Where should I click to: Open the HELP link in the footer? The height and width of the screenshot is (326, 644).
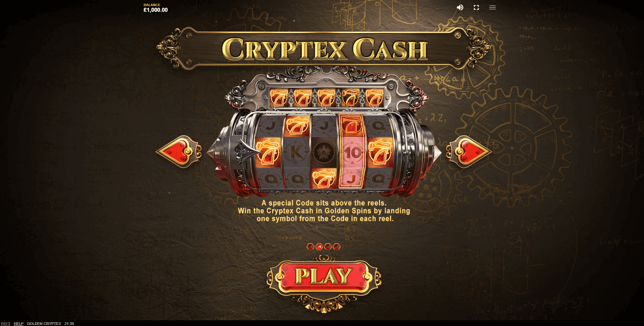[x=18, y=324]
